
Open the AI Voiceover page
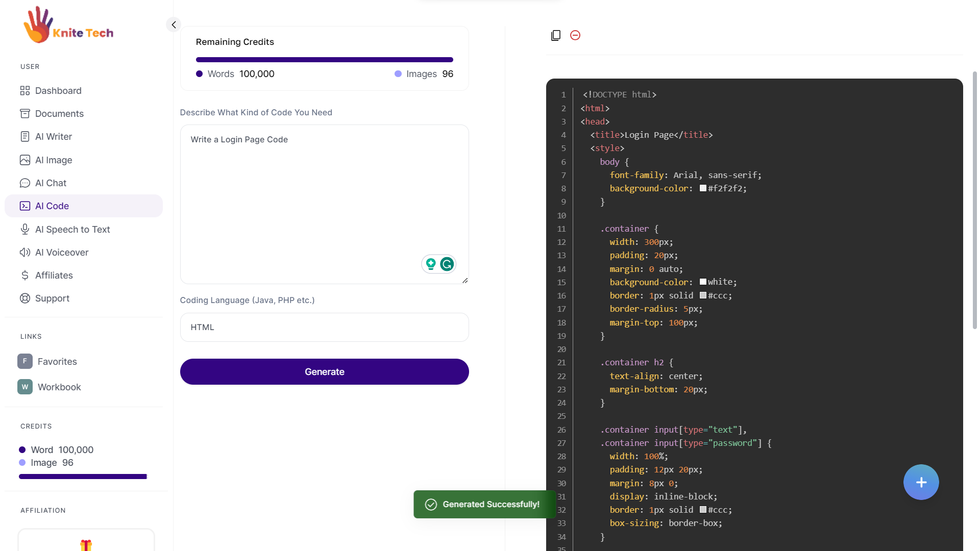pyautogui.click(x=62, y=253)
